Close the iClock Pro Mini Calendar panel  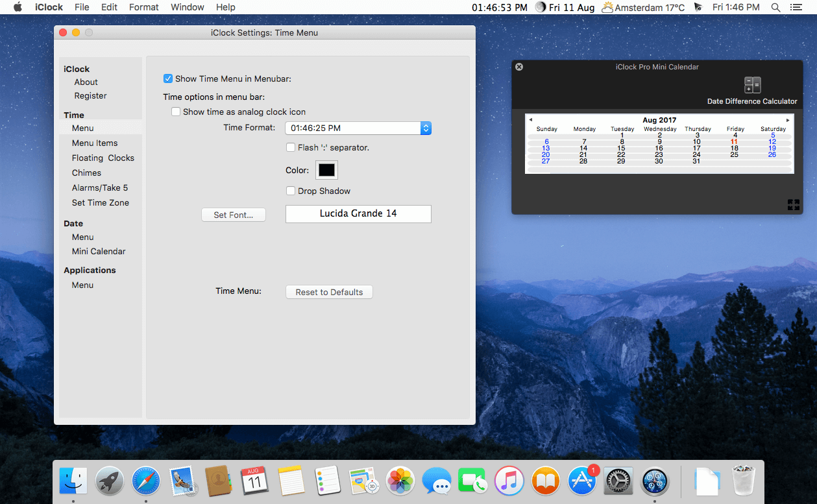(519, 67)
